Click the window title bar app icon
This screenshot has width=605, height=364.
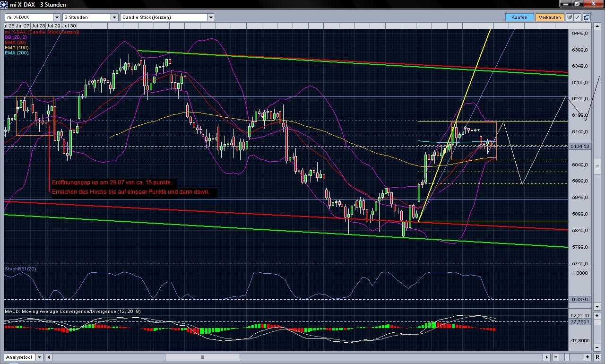click(5, 4)
